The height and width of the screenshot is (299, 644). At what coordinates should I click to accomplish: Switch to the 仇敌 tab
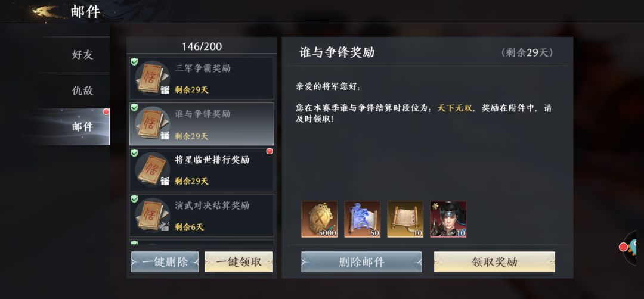(82, 91)
